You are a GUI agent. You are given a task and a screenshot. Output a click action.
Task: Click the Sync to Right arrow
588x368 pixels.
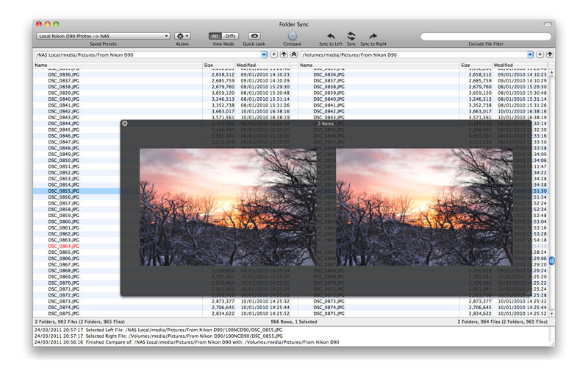click(373, 36)
